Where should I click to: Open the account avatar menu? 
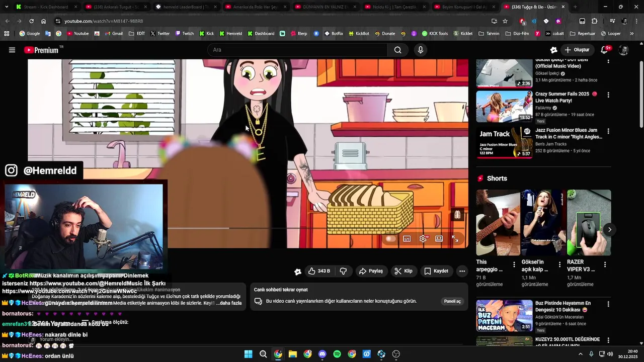click(x=623, y=50)
